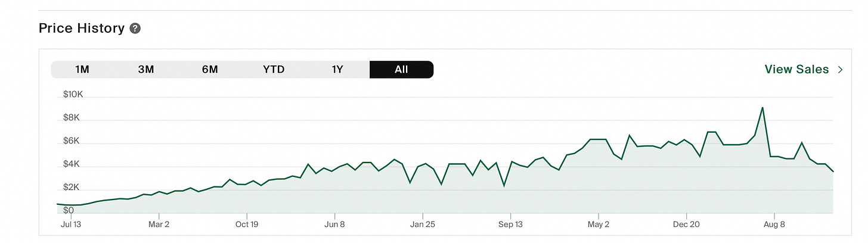
Task: Select the All time range
Action: (x=401, y=69)
